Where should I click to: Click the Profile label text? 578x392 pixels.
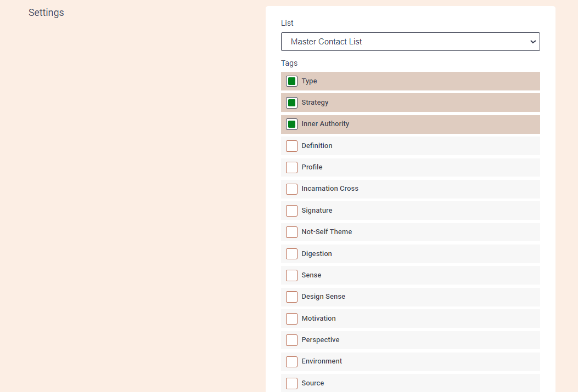(312, 167)
